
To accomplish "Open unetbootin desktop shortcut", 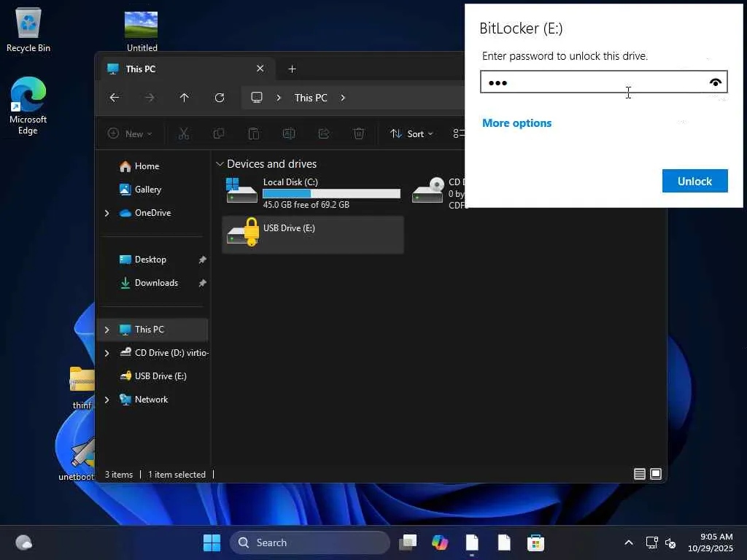I will point(77,458).
